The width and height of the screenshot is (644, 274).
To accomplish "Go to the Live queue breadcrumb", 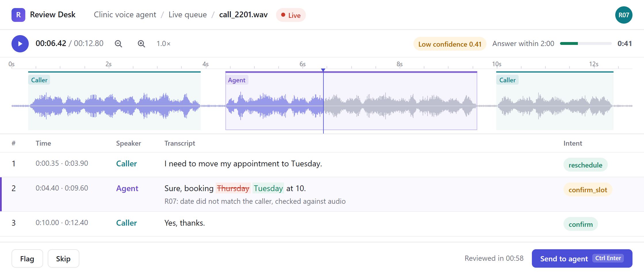I will [x=188, y=15].
